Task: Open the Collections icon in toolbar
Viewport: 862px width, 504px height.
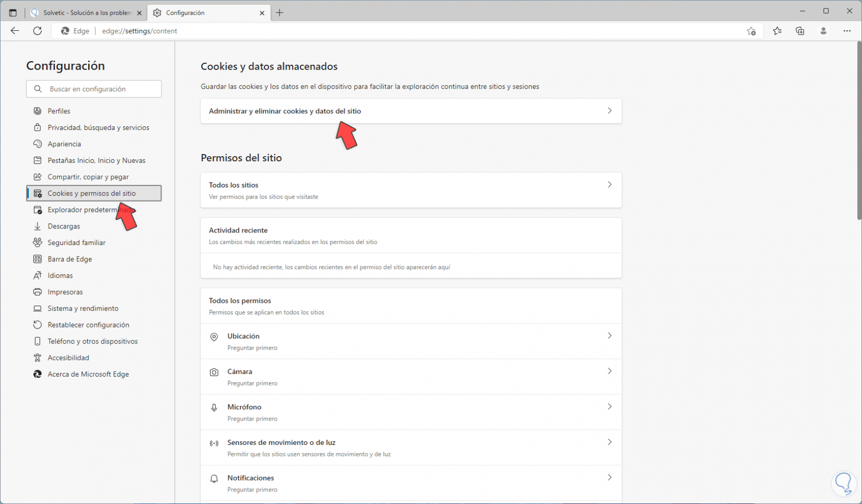Action: pyautogui.click(x=800, y=31)
